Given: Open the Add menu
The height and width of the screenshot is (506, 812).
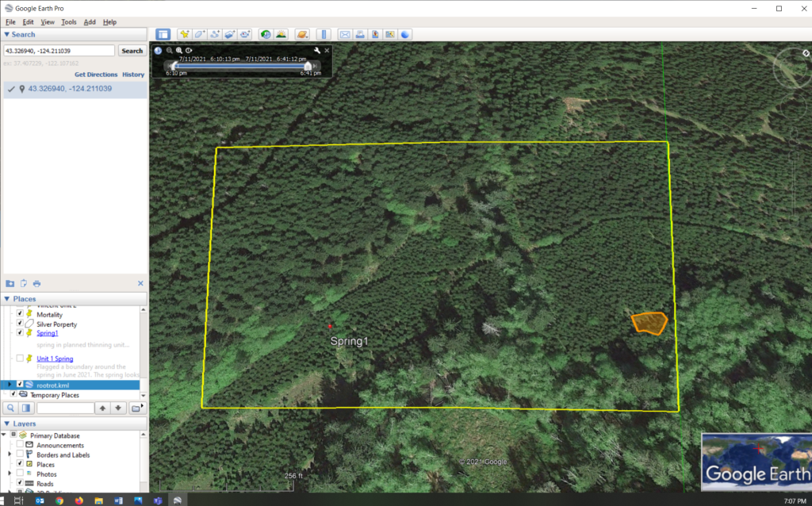Looking at the screenshot, I should coord(90,21).
